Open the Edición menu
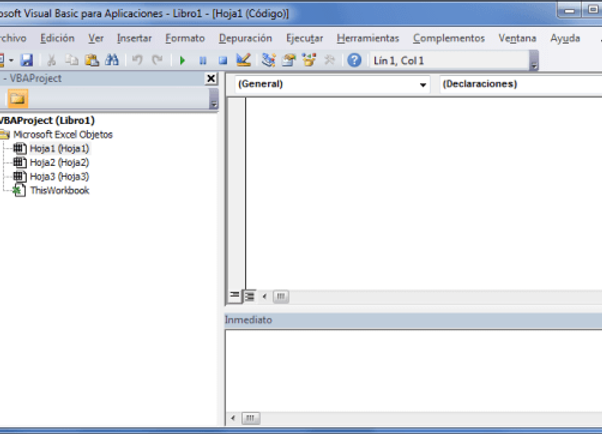This screenshot has width=602, height=434. 57,38
